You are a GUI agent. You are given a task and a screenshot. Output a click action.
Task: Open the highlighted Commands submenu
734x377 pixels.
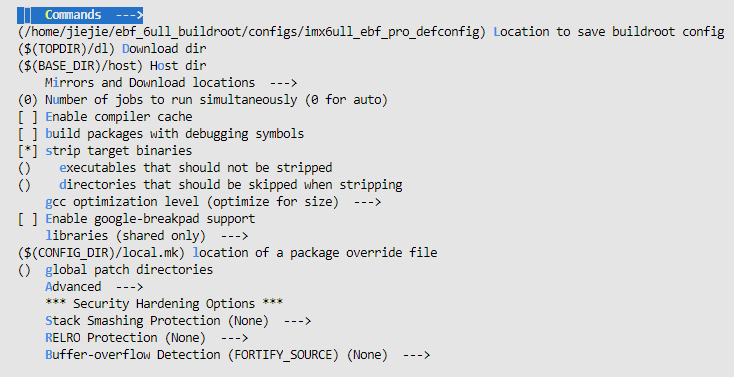pos(80,15)
